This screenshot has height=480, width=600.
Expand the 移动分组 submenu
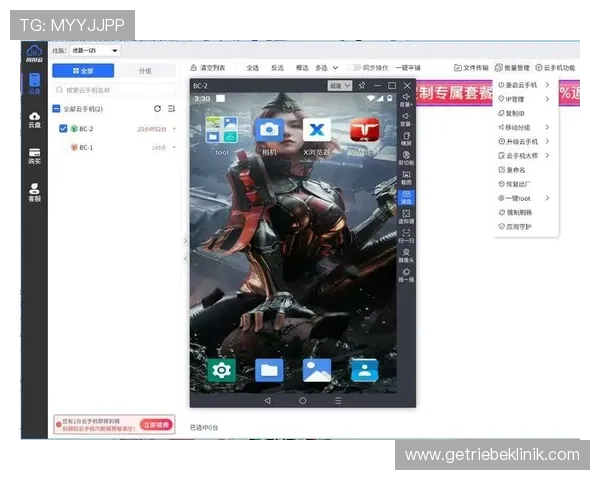pyautogui.click(x=547, y=127)
